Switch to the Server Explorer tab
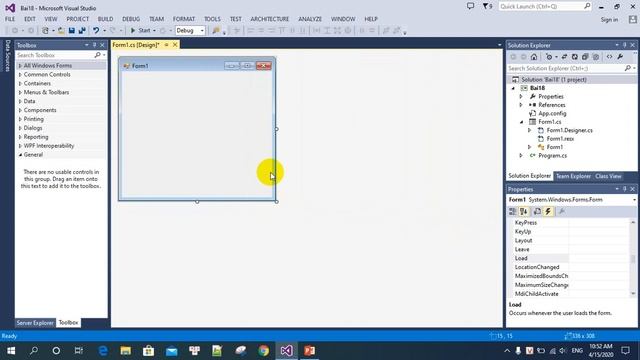The width and height of the screenshot is (640, 360). [35, 323]
